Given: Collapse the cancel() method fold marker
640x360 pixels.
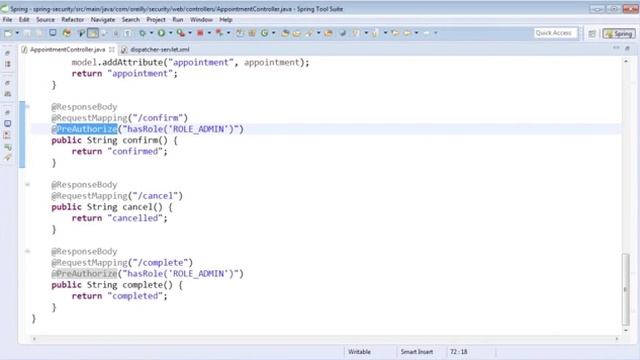Looking at the screenshot, I should tap(28, 185).
